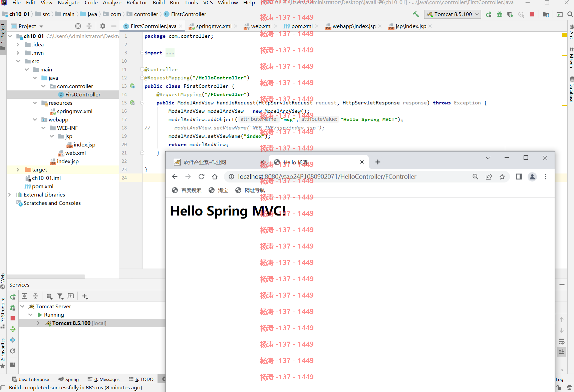The height and width of the screenshot is (392, 574).
Task: Toggle soft-wrap in Services log
Action: click(562, 341)
